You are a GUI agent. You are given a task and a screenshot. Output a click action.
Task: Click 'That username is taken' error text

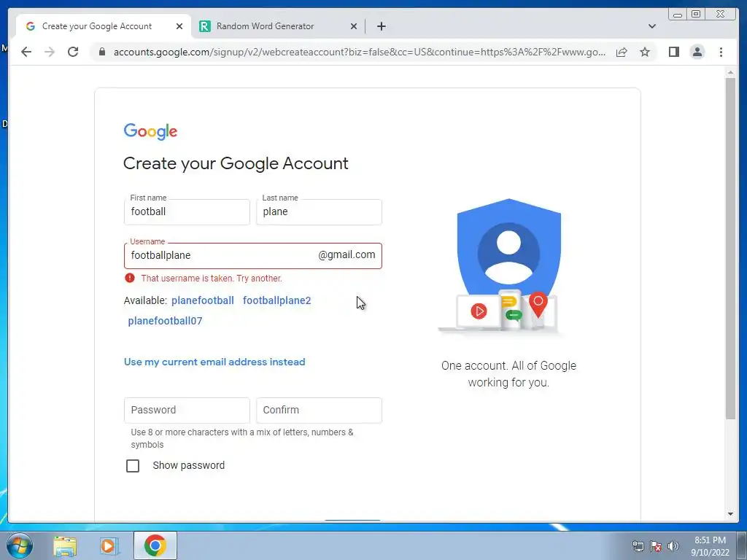tap(212, 278)
